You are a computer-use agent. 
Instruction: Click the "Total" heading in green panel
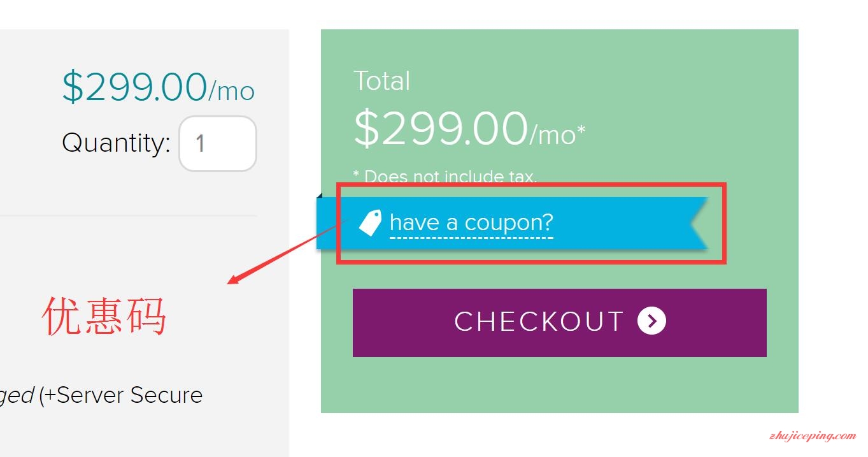tap(382, 81)
